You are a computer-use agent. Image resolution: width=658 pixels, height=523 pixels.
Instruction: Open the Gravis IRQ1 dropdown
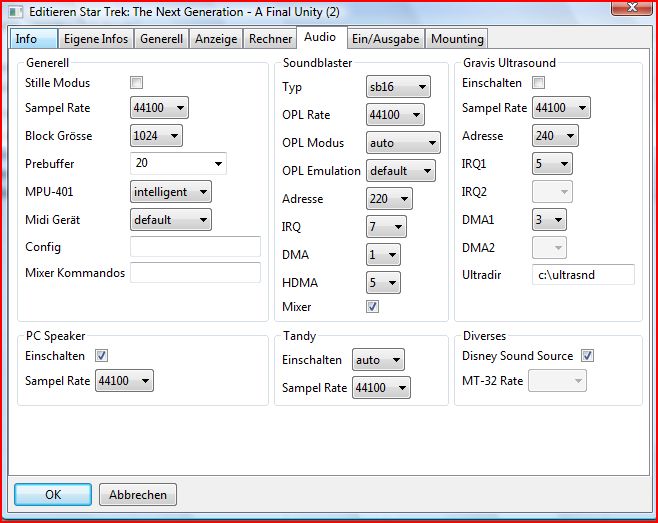click(x=552, y=163)
